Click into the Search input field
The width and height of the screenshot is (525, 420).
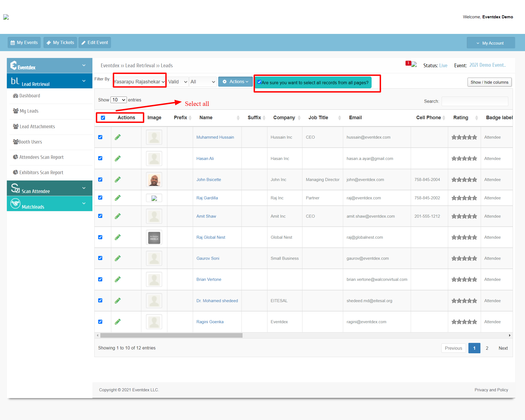475,101
